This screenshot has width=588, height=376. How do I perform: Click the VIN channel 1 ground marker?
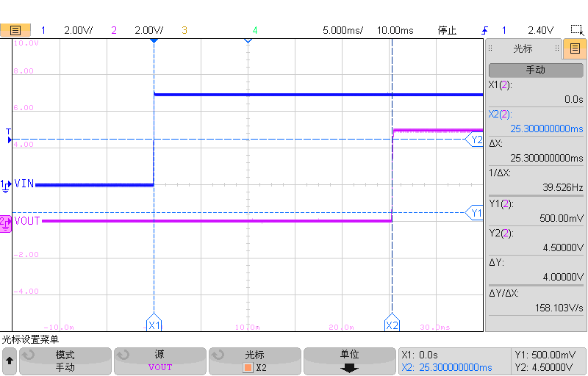[x=6, y=184]
